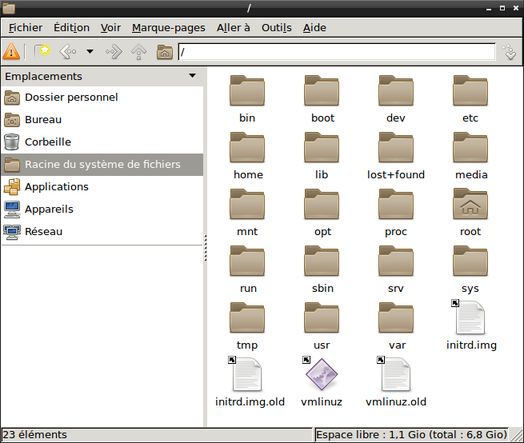Select the root home folder icon

click(470, 204)
